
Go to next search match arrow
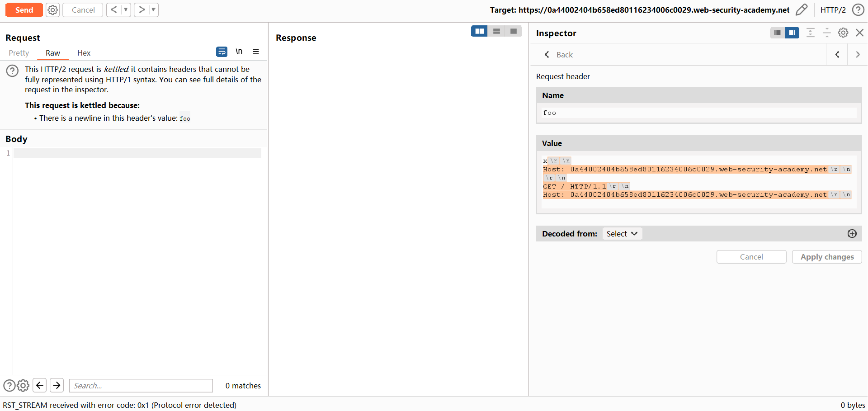(57, 385)
